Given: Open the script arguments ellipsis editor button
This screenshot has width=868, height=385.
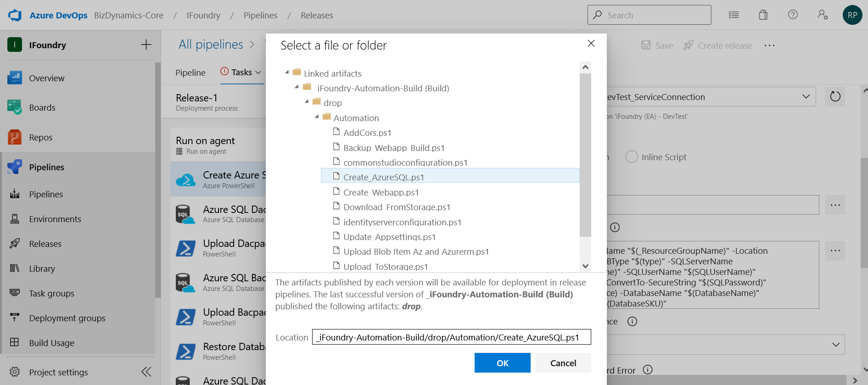Looking at the screenshot, I should 835,251.
